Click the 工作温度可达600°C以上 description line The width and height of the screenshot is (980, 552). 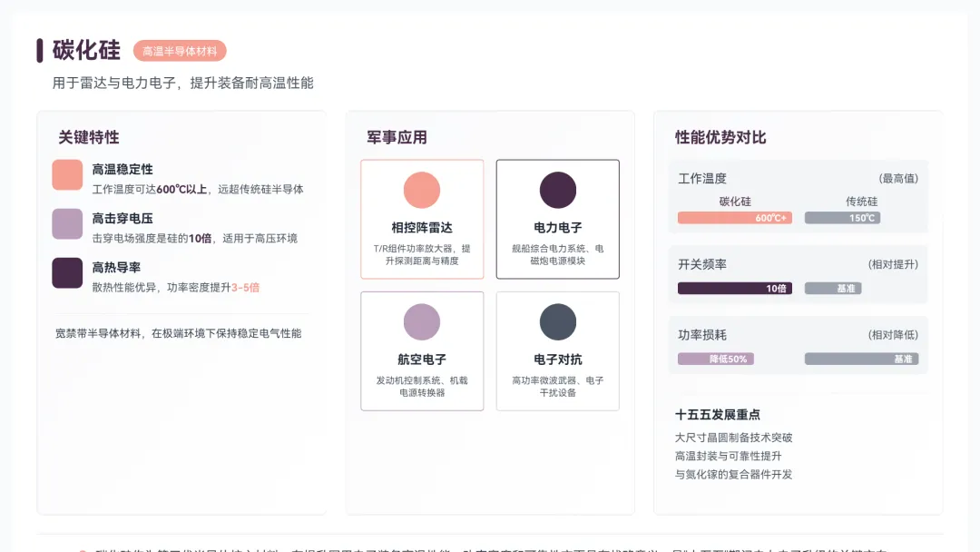coord(198,189)
